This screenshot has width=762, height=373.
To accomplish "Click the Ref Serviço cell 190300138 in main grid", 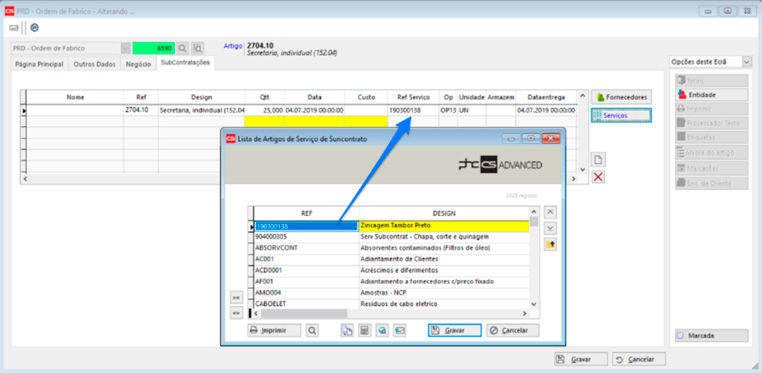I will point(413,111).
